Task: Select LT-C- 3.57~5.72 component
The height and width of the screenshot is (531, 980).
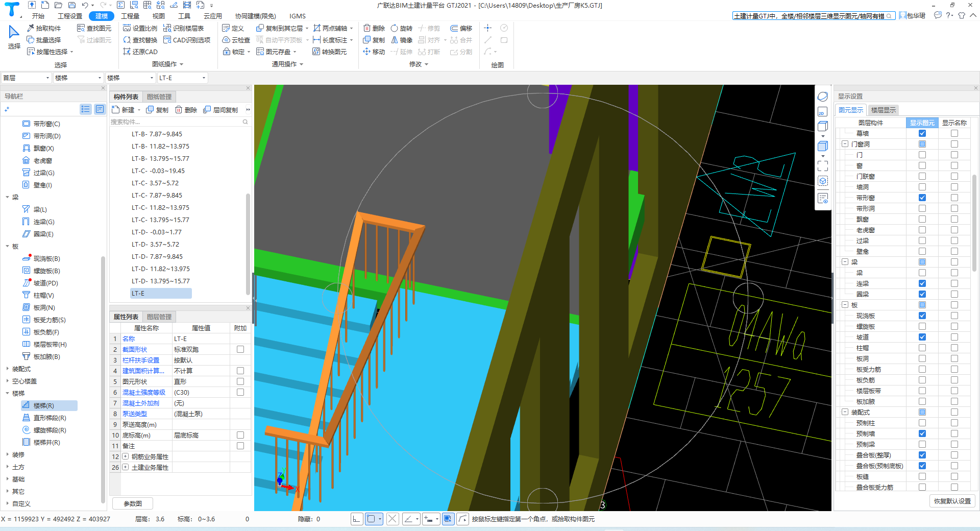Action: pos(155,183)
